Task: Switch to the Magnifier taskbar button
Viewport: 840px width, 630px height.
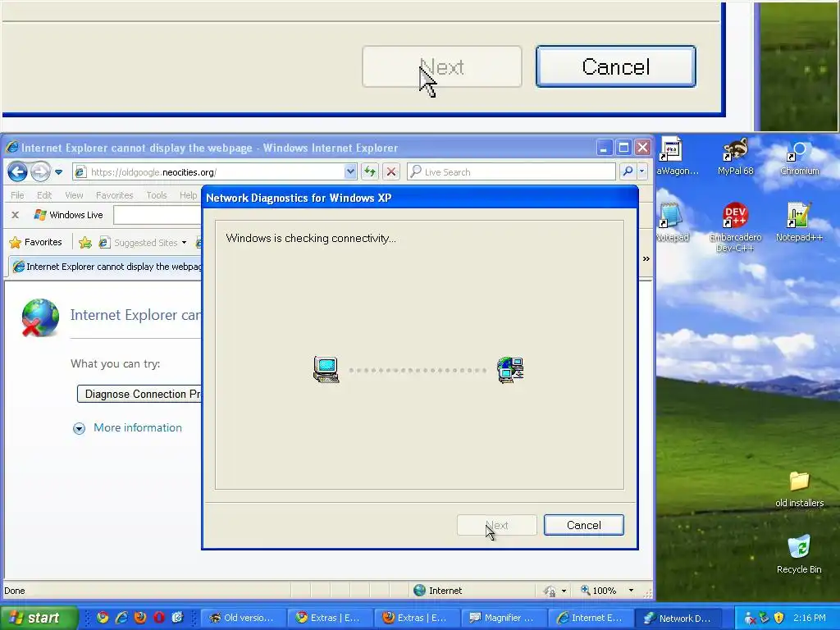Action: coord(503,618)
